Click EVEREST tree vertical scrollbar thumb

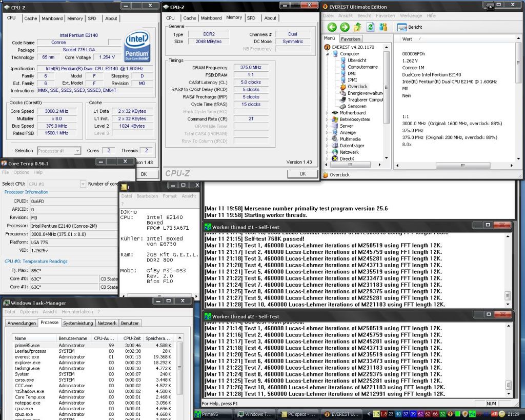pos(386,88)
